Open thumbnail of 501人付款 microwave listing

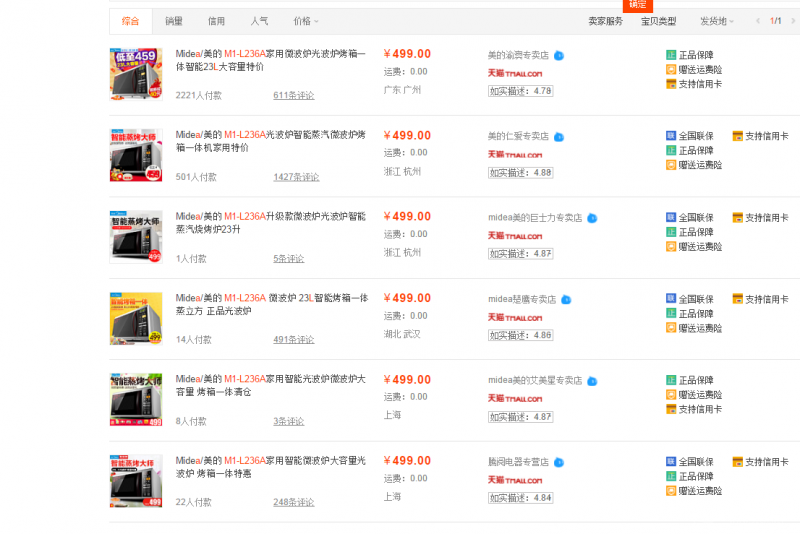click(x=136, y=155)
